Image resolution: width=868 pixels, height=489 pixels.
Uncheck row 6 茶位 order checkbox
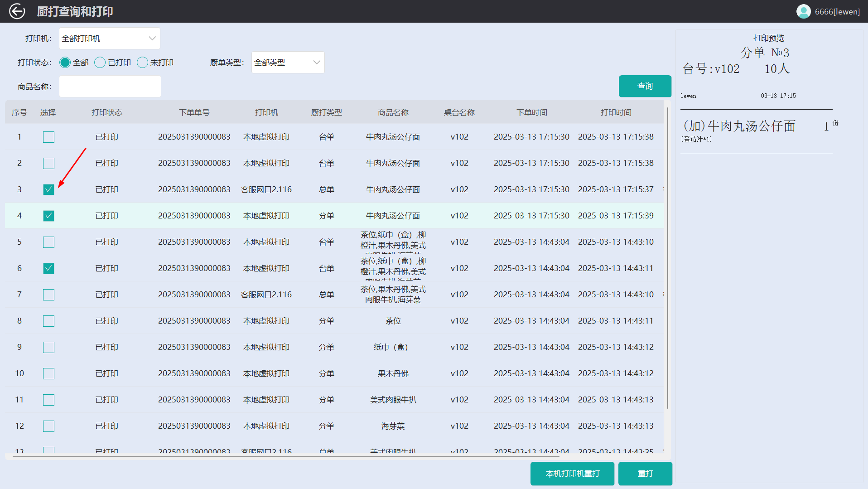[48, 268]
